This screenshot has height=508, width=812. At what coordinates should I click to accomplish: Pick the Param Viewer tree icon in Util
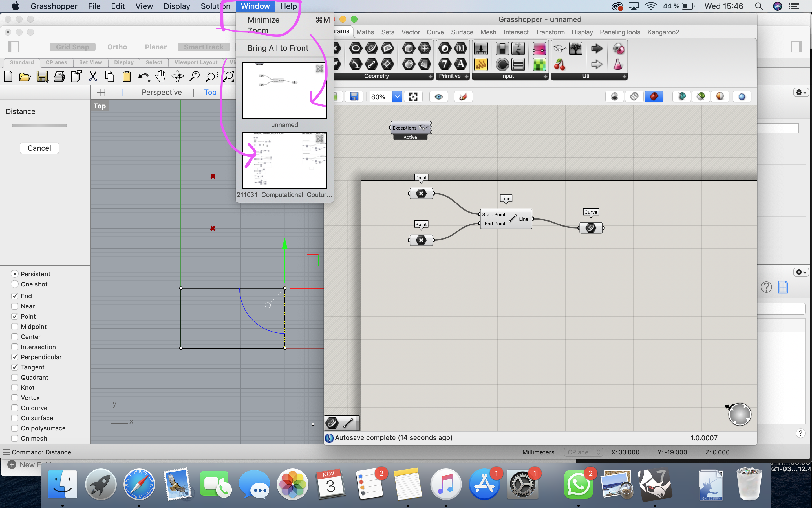576,49
